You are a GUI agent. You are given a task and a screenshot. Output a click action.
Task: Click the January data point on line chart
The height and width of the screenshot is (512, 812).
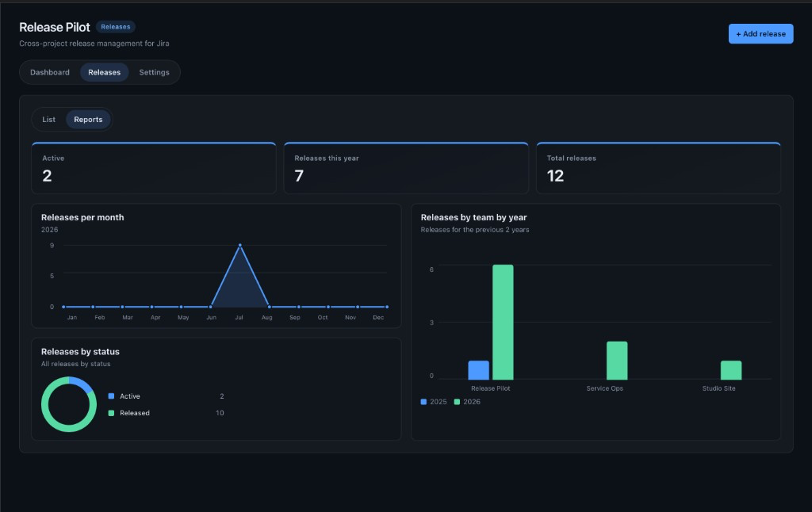point(63,307)
